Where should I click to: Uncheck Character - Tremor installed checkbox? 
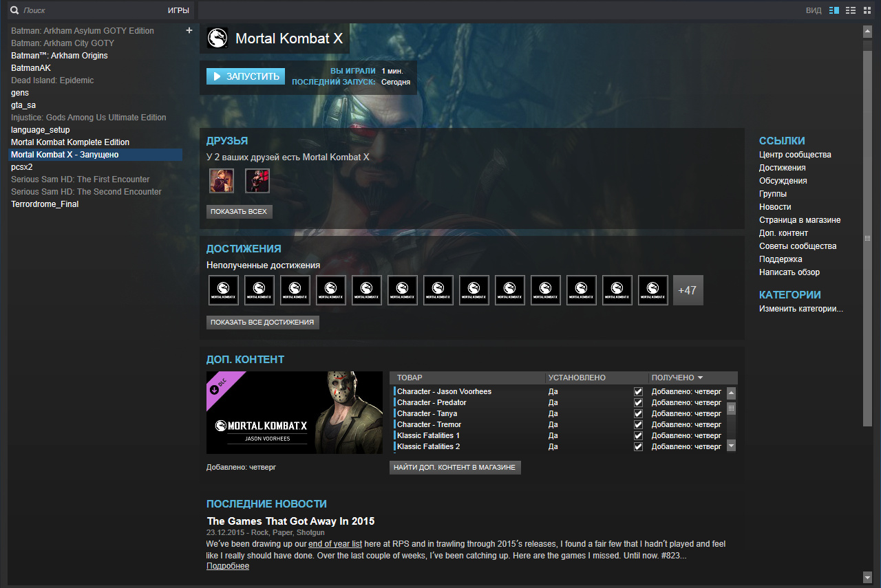pyautogui.click(x=638, y=424)
